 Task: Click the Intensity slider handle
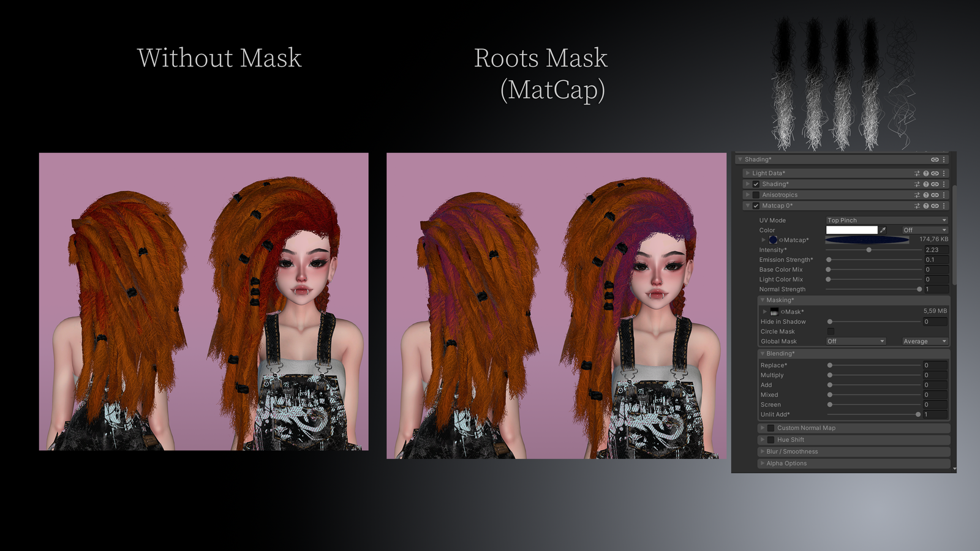click(869, 250)
